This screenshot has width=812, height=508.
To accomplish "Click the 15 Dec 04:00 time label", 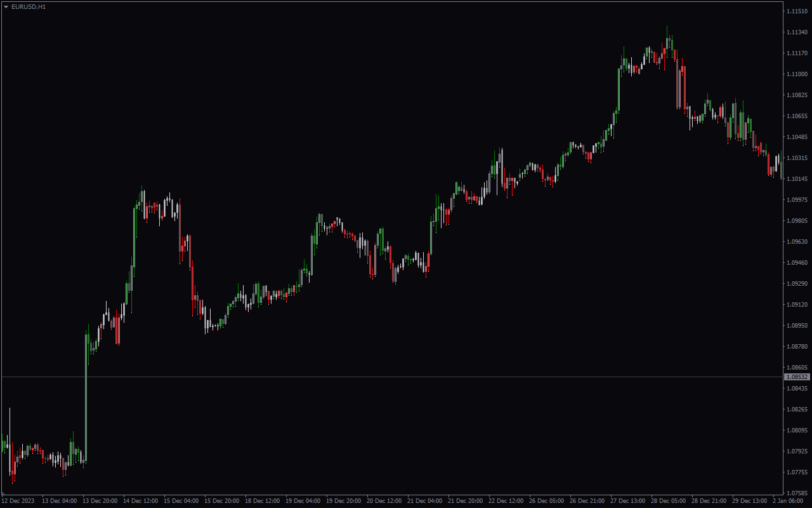I will (x=181, y=501).
